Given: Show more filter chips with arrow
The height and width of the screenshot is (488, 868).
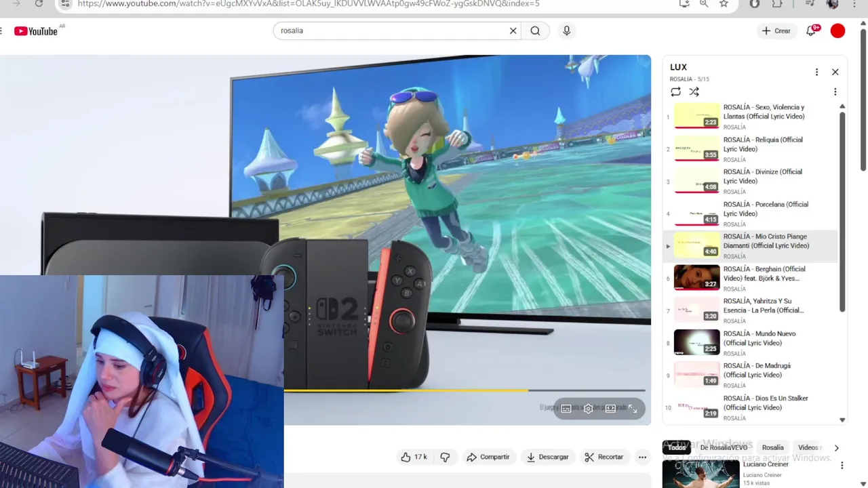Looking at the screenshot, I should tap(836, 447).
